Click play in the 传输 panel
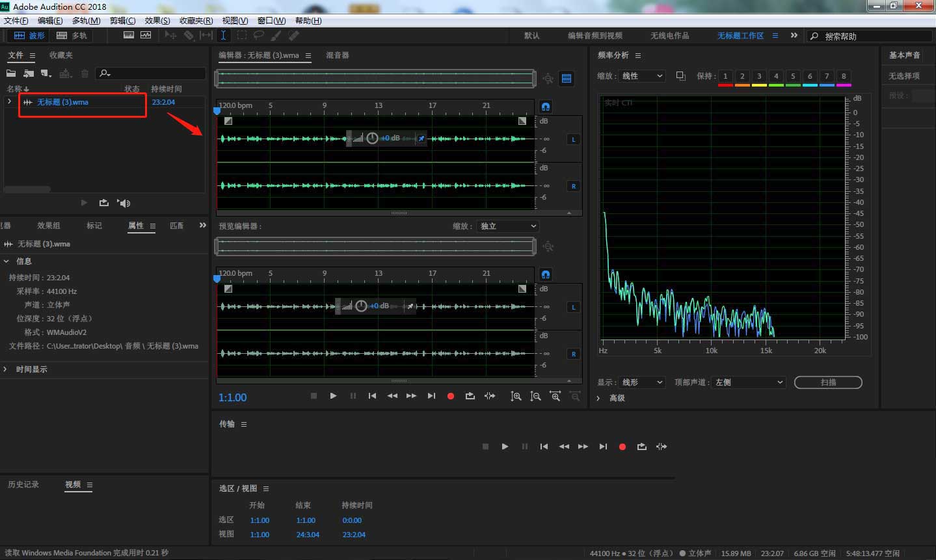Screen dimensions: 936x560 (x=505, y=447)
